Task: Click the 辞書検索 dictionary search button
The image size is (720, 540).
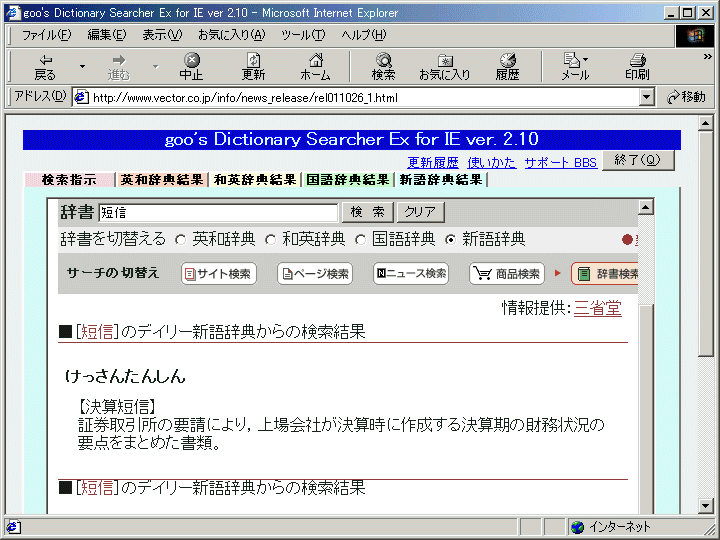Action: coord(604,274)
